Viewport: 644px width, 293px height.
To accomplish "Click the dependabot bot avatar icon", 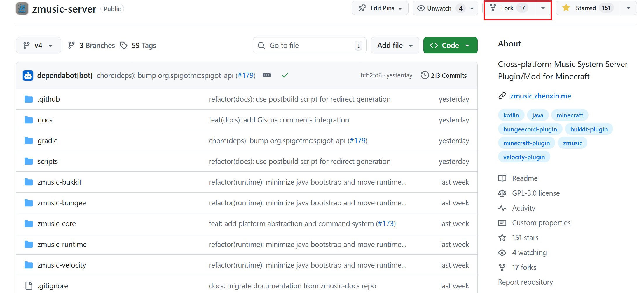I will click(28, 75).
